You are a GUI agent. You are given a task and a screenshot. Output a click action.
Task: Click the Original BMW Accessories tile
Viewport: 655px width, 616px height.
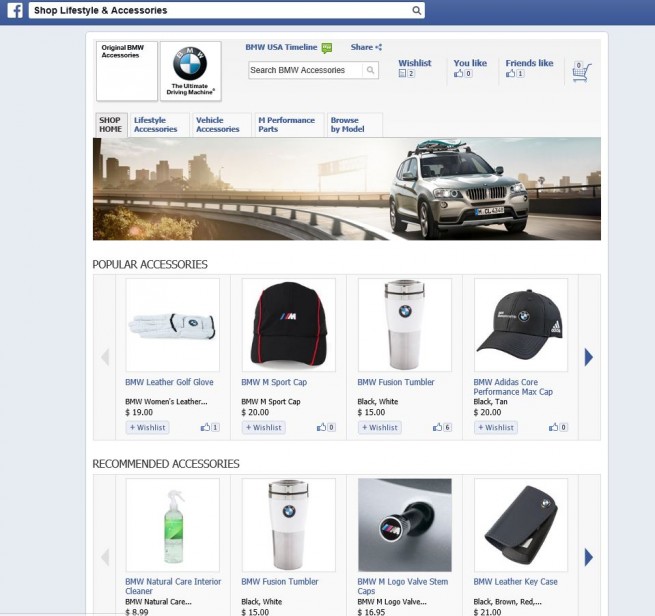click(x=127, y=71)
